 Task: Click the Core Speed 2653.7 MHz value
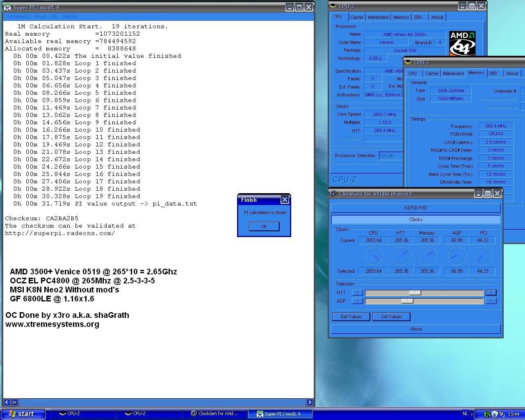tap(384, 114)
